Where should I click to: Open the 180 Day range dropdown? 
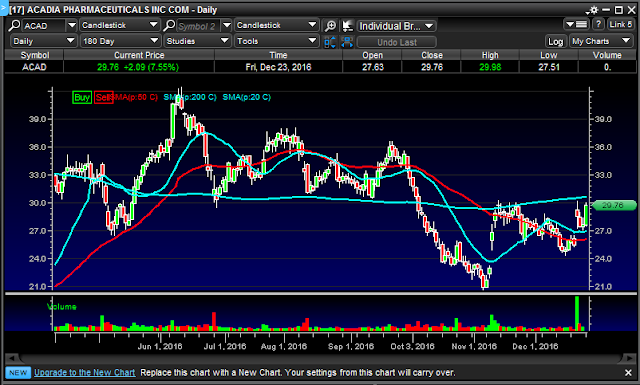pyautogui.click(x=120, y=41)
